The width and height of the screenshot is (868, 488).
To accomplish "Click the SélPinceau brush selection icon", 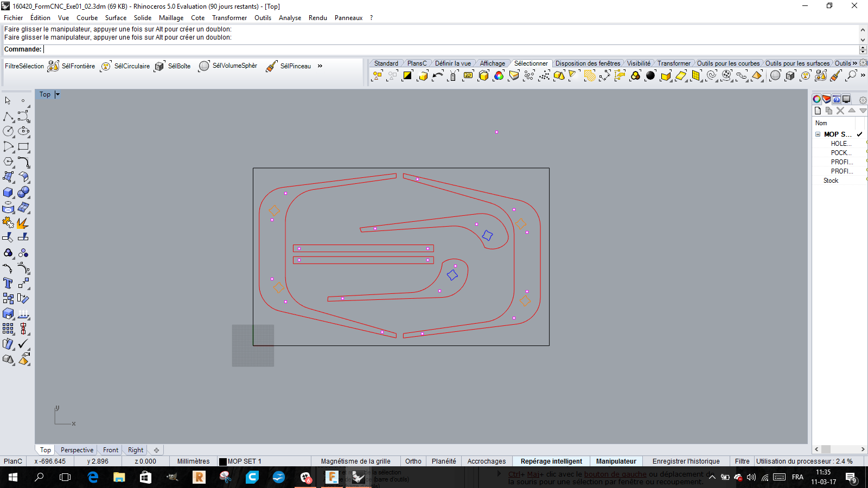I will [272, 66].
